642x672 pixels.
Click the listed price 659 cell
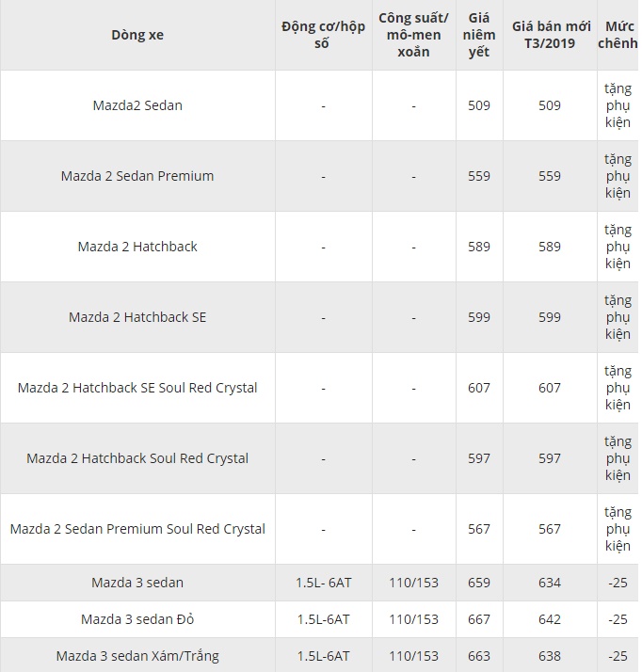coord(479,583)
